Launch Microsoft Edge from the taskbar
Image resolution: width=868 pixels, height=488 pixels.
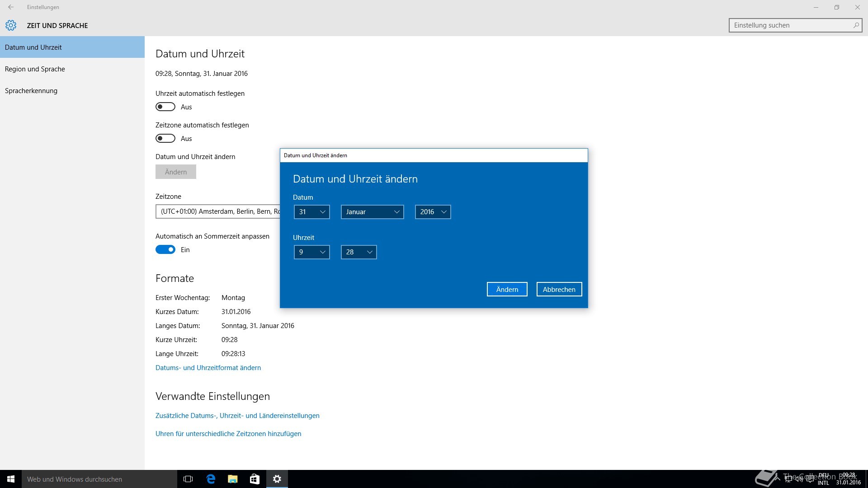click(211, 479)
